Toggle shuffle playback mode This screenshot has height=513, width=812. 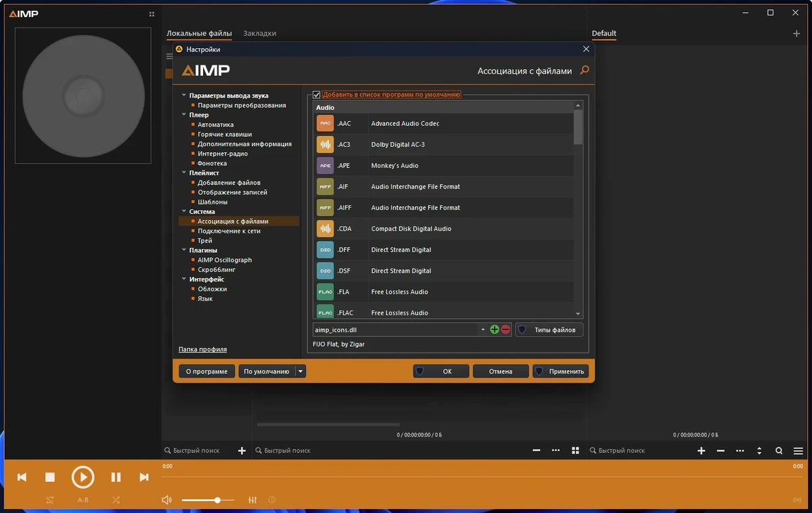pos(116,500)
